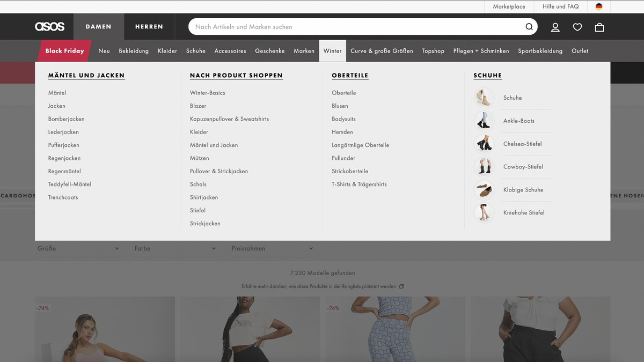Image resolution: width=644 pixels, height=362 pixels.
Task: Open the Topshop menu item
Action: (433, 51)
